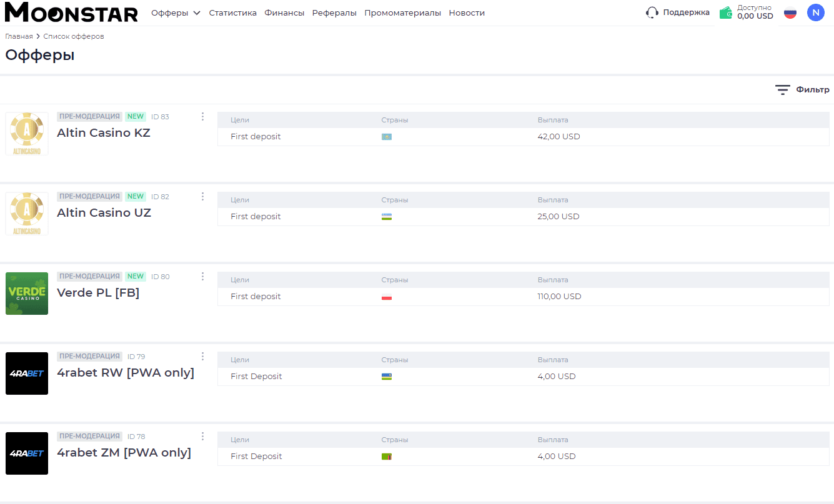Open options menu for Altin Casino UZ

click(202, 197)
